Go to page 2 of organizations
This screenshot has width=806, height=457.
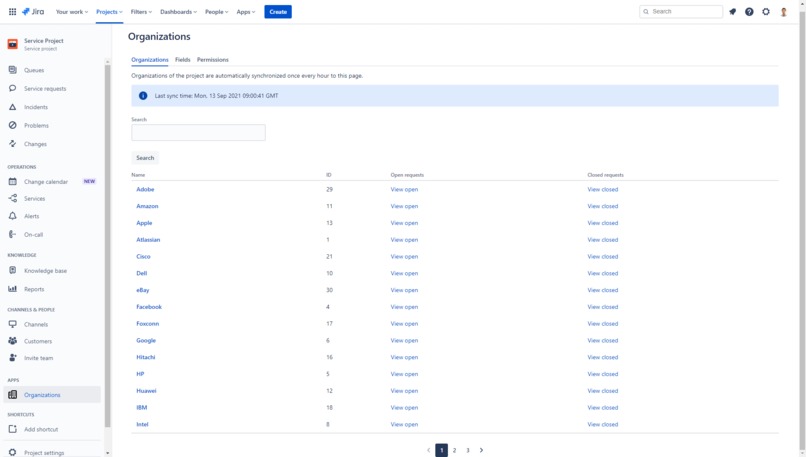tap(454, 450)
